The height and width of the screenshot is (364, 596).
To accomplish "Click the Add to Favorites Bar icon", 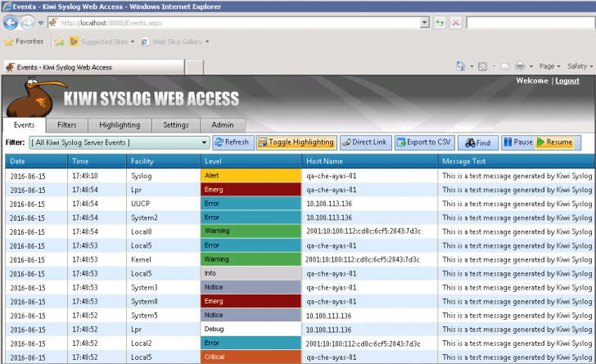I will pos(60,42).
